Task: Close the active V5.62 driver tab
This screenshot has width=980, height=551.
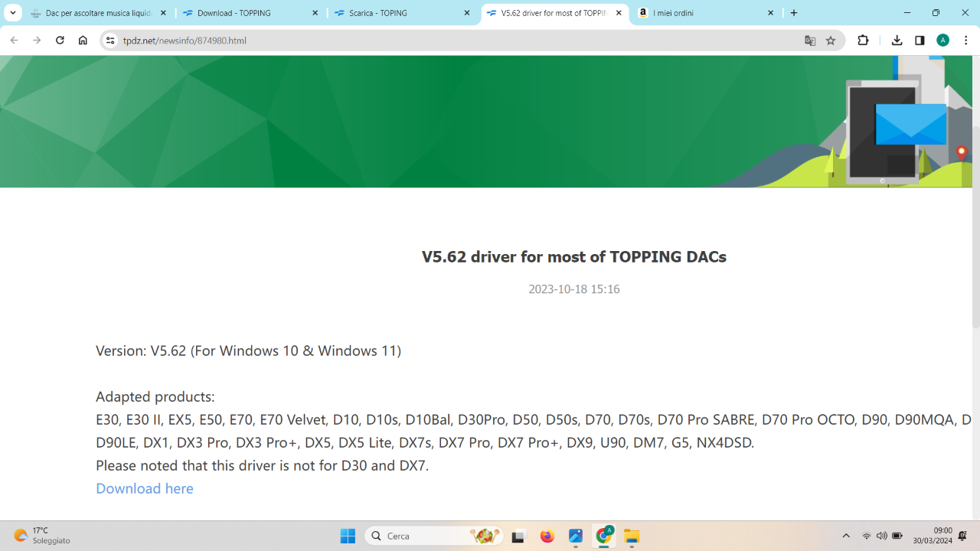Action: click(619, 13)
